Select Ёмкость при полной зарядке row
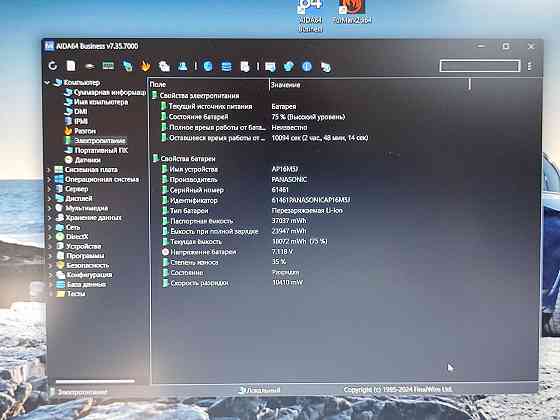Image resolution: width=560 pixels, height=420 pixels. coord(235,231)
